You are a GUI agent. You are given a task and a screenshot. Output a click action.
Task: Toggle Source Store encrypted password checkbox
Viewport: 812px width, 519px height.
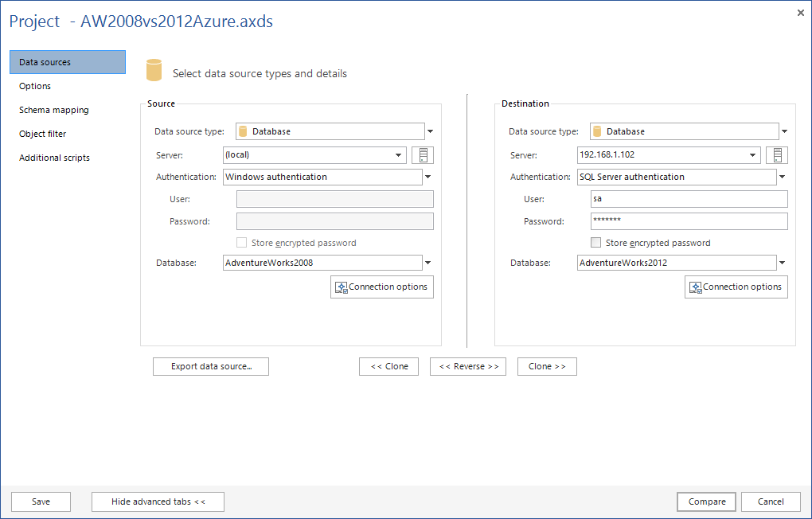tap(241, 243)
